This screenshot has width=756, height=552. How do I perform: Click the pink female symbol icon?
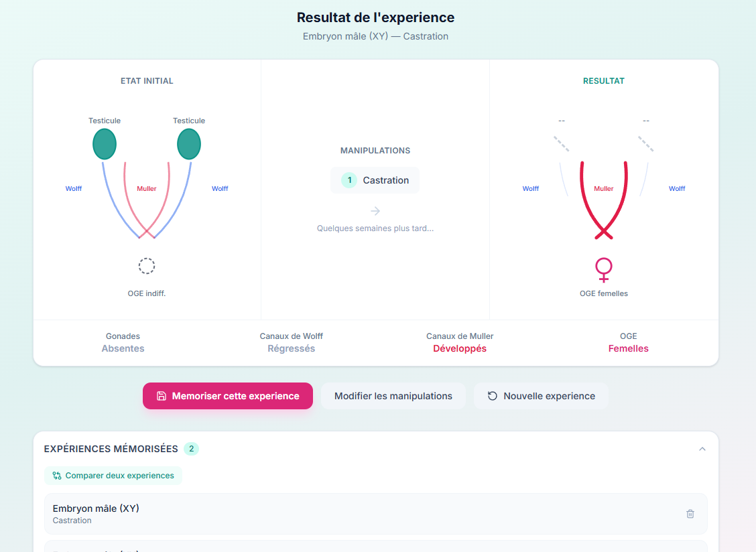tap(604, 270)
